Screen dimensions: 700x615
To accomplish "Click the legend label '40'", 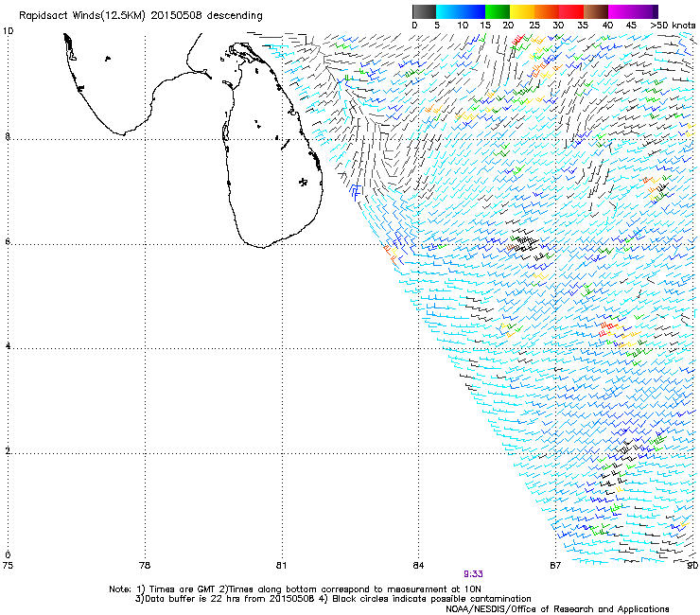I will pyautogui.click(x=607, y=26).
